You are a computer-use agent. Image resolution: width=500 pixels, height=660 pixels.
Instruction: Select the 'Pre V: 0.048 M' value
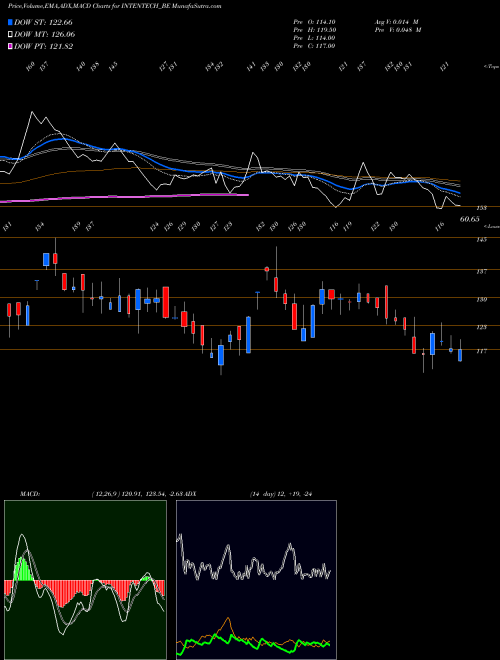pyautogui.click(x=399, y=30)
